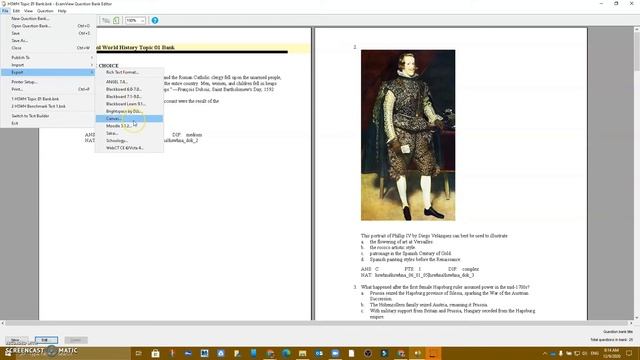
Task: Open Outlook from the taskbar
Action: 319,353
